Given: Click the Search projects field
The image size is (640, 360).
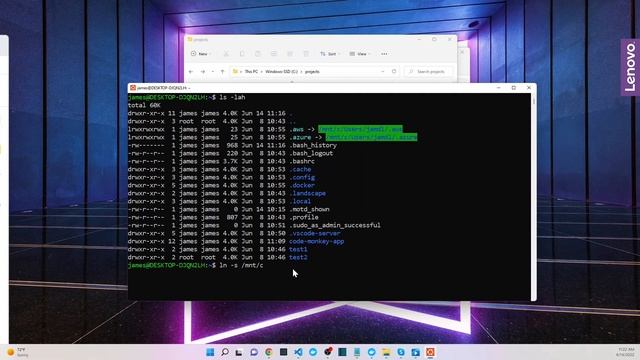Looking at the screenshot, I should (x=429, y=71).
